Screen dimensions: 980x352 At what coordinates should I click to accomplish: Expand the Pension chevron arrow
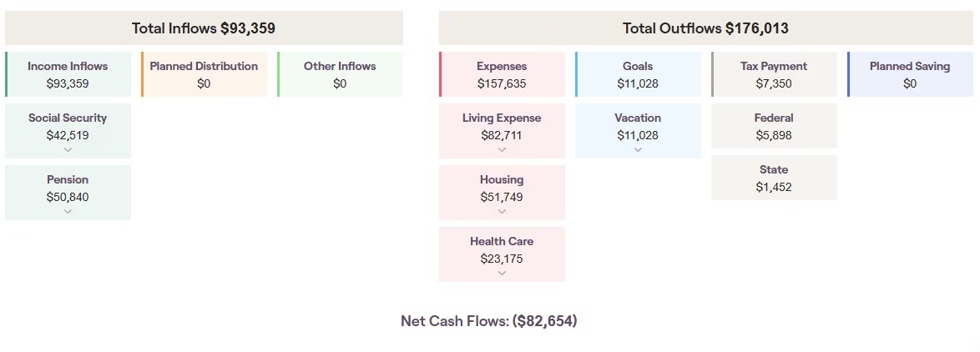(68, 212)
